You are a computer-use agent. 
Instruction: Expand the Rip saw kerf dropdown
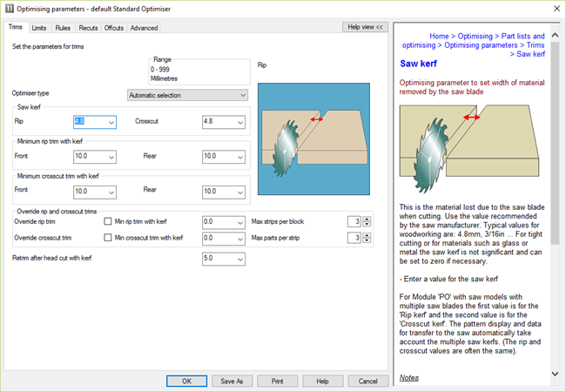[111, 123]
